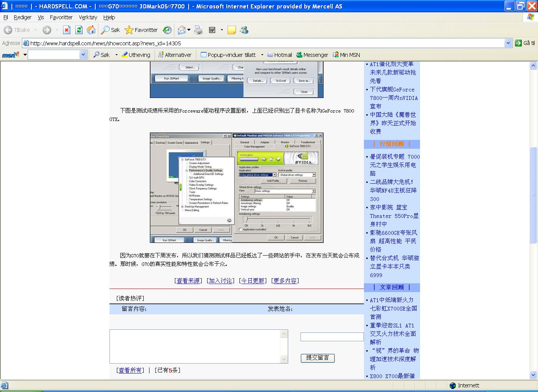
Task: Open the Søk search pane
Action: (110, 30)
